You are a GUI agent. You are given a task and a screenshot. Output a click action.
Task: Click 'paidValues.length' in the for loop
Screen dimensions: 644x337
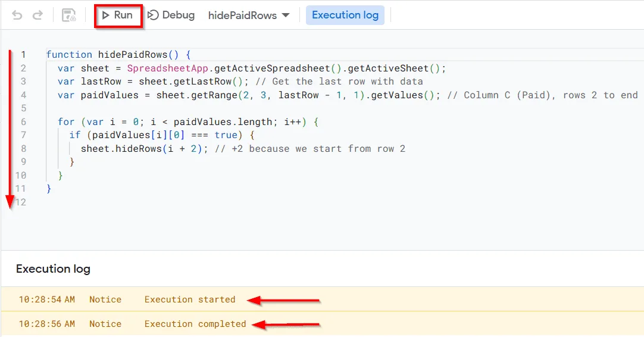click(x=223, y=122)
